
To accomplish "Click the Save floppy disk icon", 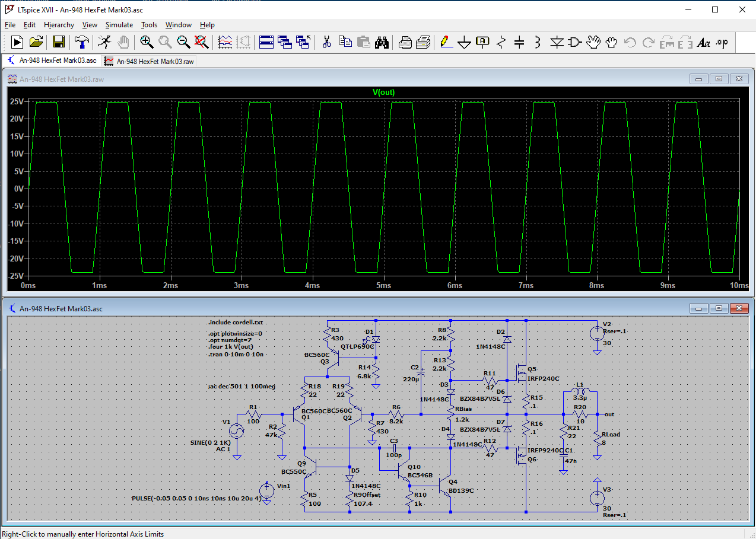I will pyautogui.click(x=58, y=42).
